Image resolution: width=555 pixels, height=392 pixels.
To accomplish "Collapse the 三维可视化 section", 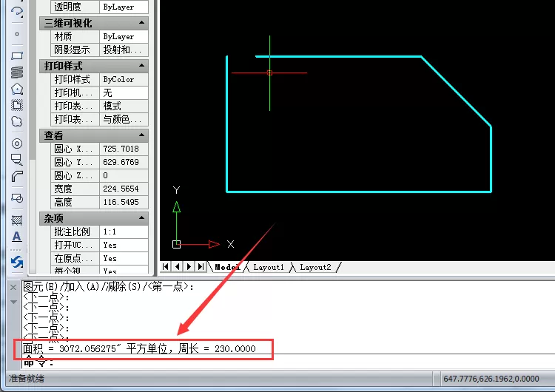I will tap(142, 23).
